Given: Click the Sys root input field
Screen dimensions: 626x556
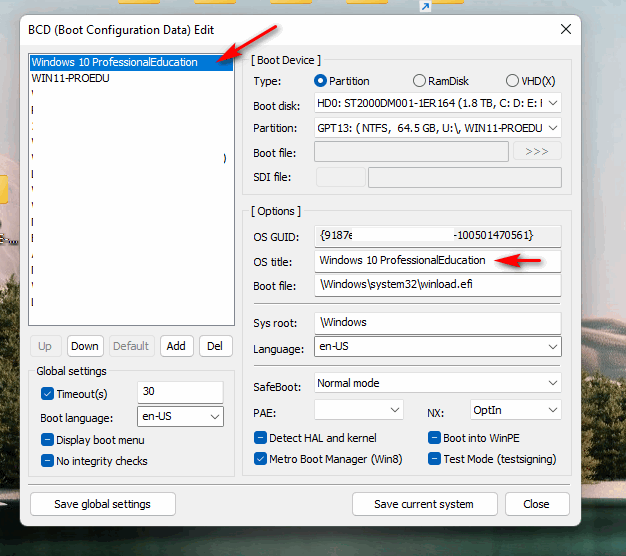Looking at the screenshot, I should (x=438, y=323).
